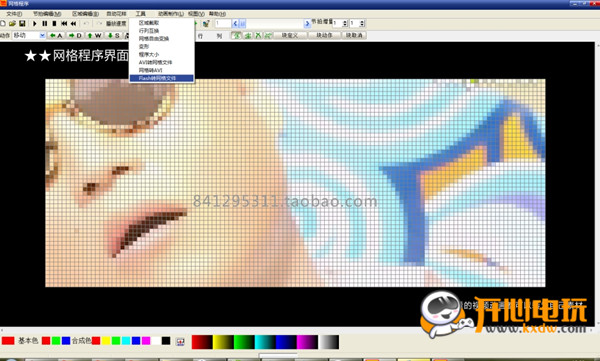
Task: Click the redo arrow icon
Action: click(99, 24)
